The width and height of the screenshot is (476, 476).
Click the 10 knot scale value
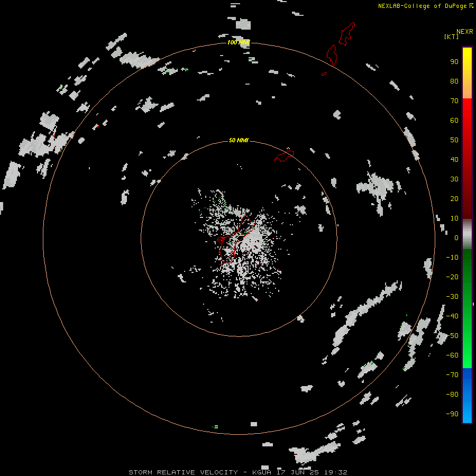454,218
